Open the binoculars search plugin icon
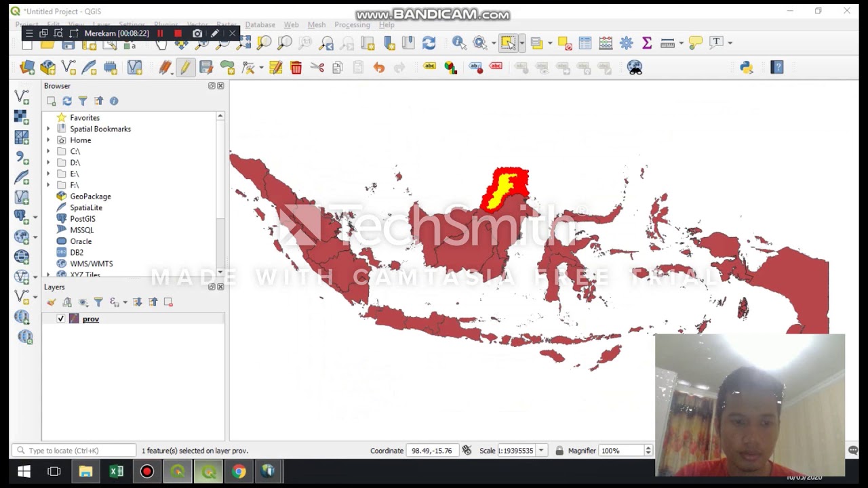Viewport: 868px width, 488px height. click(x=635, y=67)
